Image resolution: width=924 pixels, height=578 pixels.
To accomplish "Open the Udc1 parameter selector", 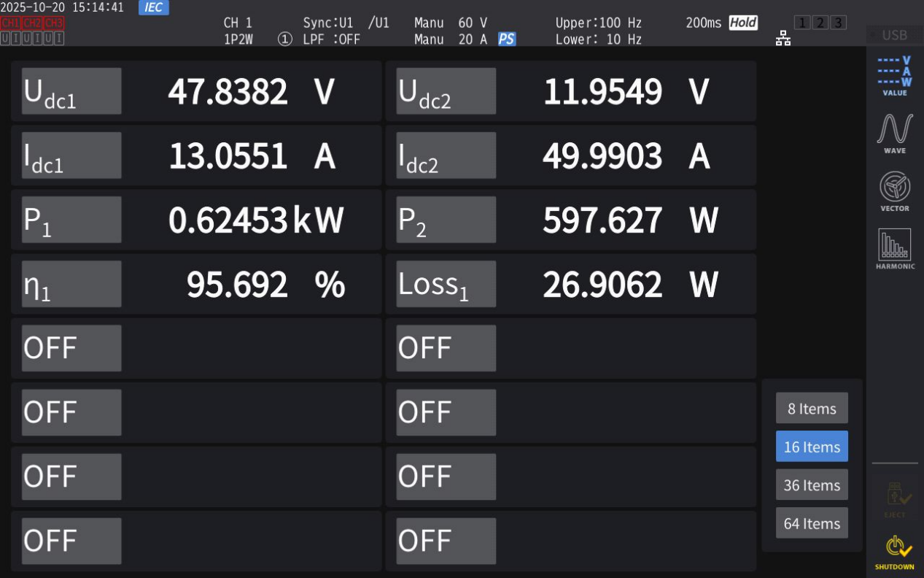I will click(x=71, y=91).
